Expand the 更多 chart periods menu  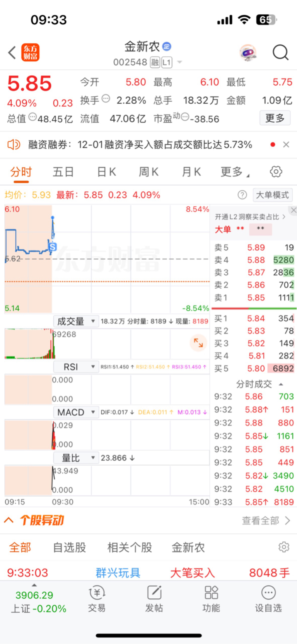(x=235, y=172)
